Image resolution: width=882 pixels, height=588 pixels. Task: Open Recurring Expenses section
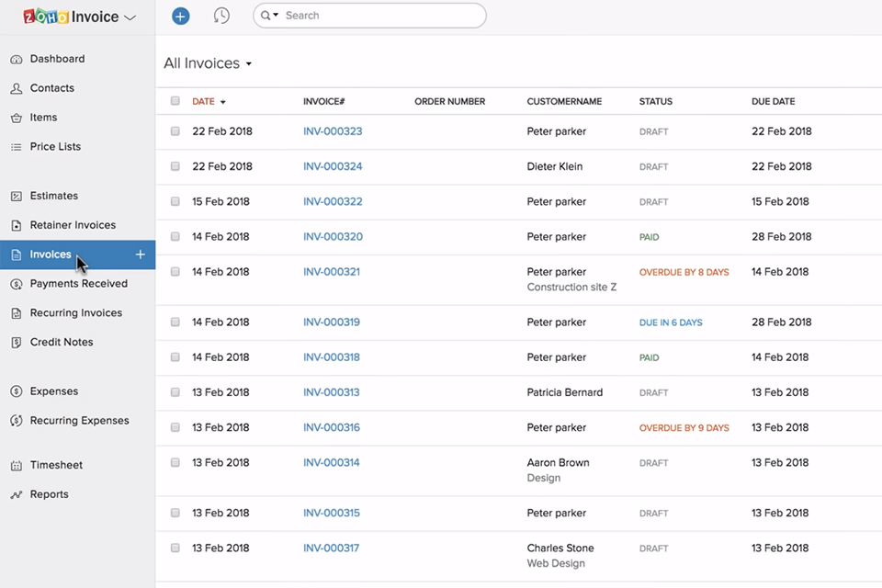click(79, 421)
